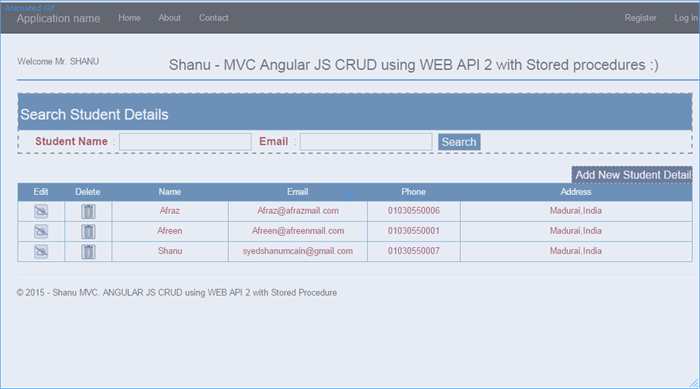This screenshot has height=389, width=700.
Task: Focus the Student Name input field
Action: click(185, 142)
